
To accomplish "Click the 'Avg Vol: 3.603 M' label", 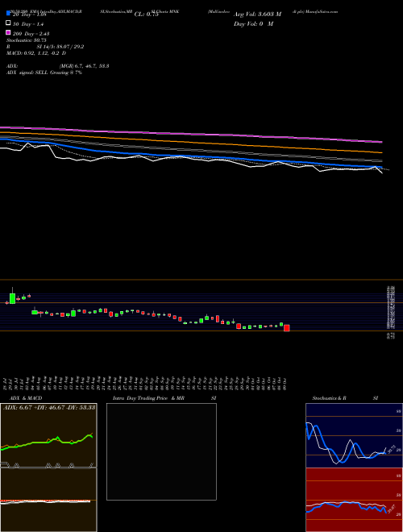I will click(257, 15).
